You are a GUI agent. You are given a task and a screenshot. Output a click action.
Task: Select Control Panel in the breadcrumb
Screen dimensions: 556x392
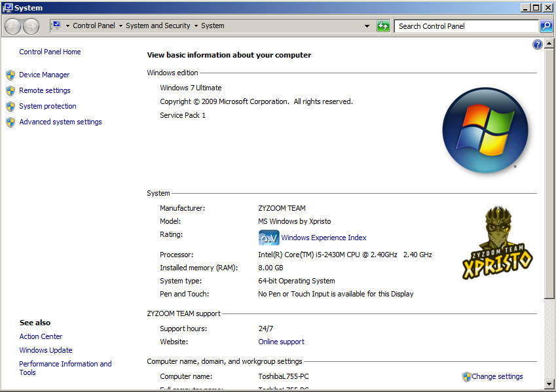point(94,26)
